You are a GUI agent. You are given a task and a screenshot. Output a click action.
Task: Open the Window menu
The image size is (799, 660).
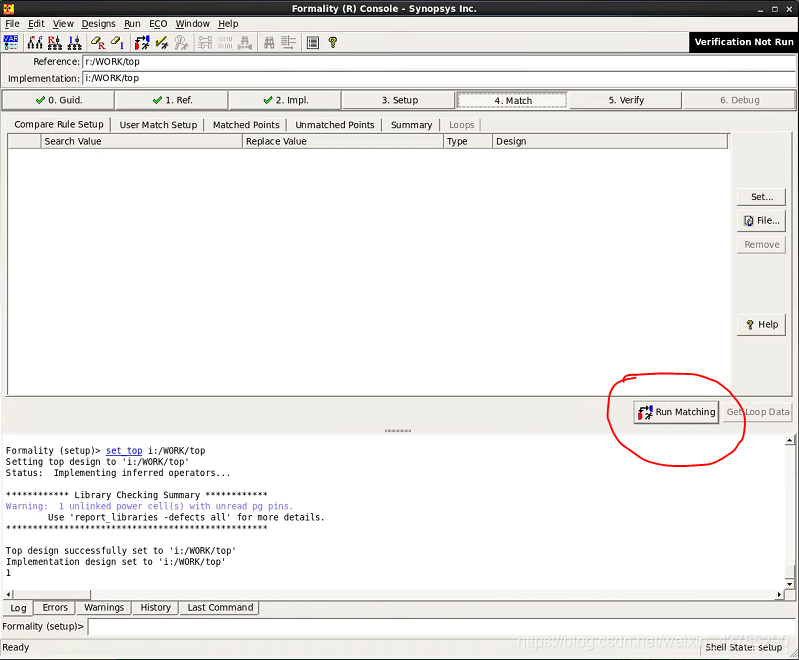tap(193, 23)
